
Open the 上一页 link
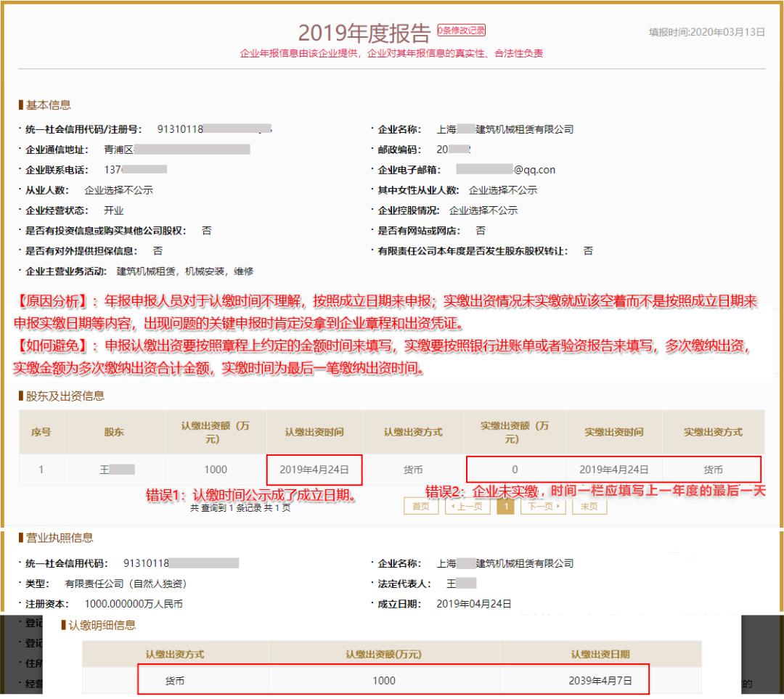point(467,507)
